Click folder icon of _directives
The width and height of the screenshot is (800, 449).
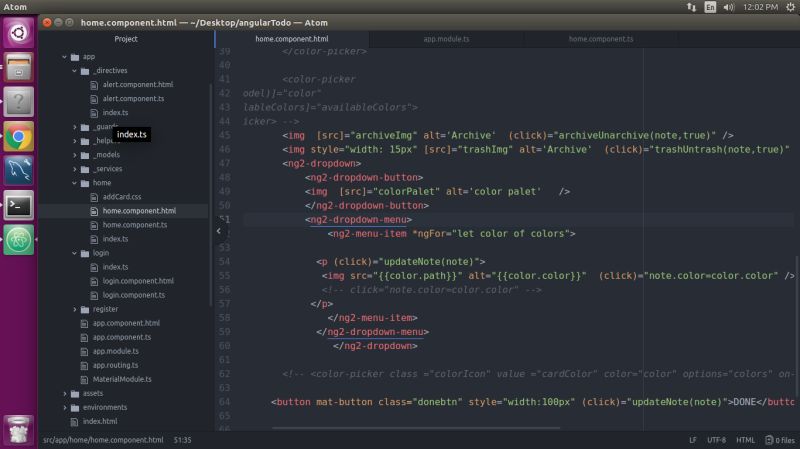point(85,71)
